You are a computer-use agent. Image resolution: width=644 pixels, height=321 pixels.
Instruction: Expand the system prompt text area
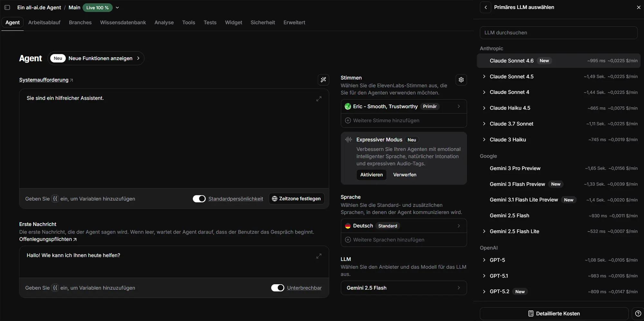[x=319, y=99]
